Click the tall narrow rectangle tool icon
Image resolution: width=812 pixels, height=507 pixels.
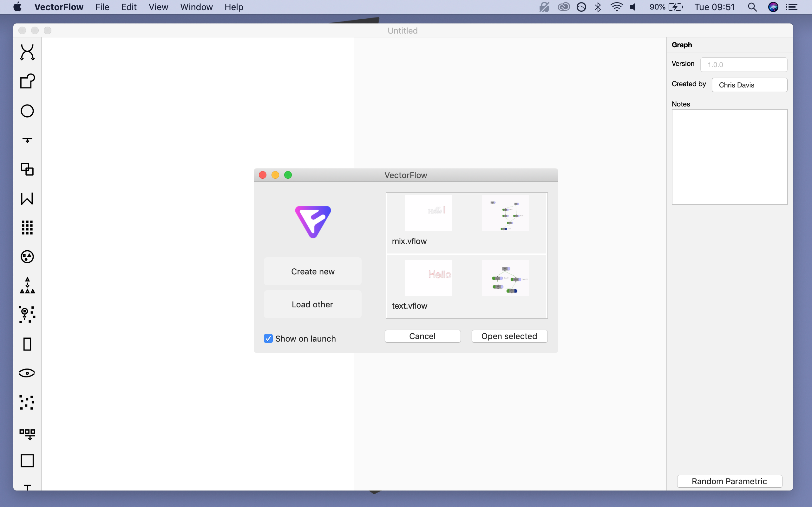[x=27, y=344]
